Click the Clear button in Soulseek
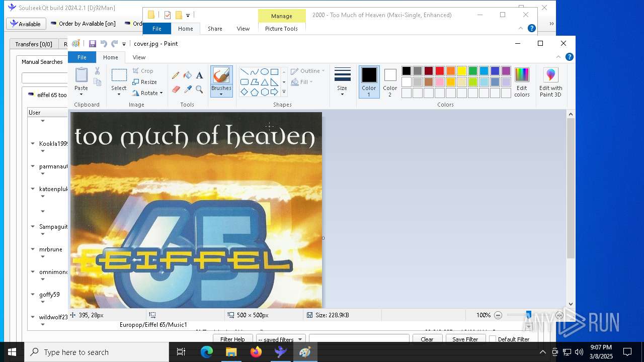 point(427,339)
